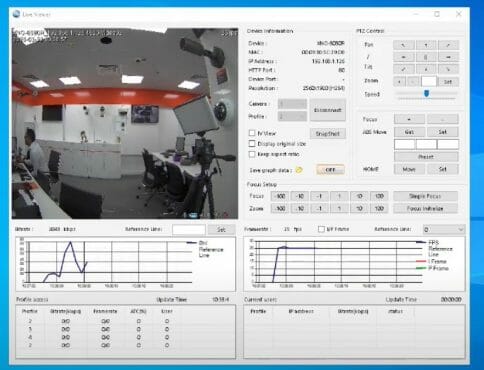Click Focus -10 step button
This screenshot has width=484, height=370.
tap(300, 196)
